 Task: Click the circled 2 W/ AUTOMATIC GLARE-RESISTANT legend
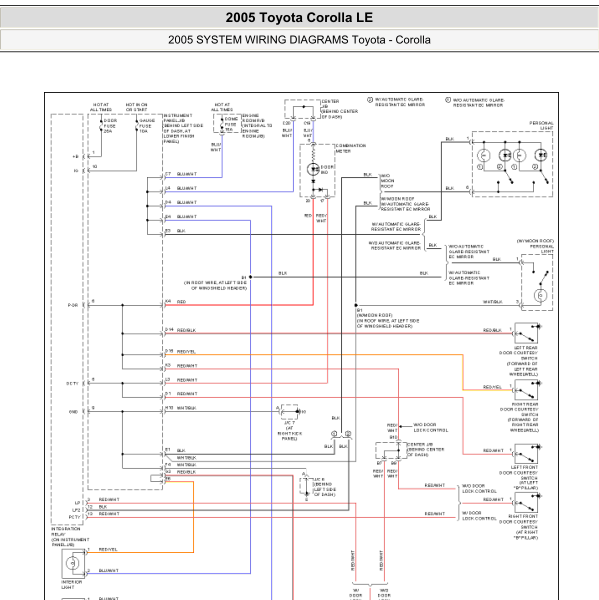click(x=396, y=102)
